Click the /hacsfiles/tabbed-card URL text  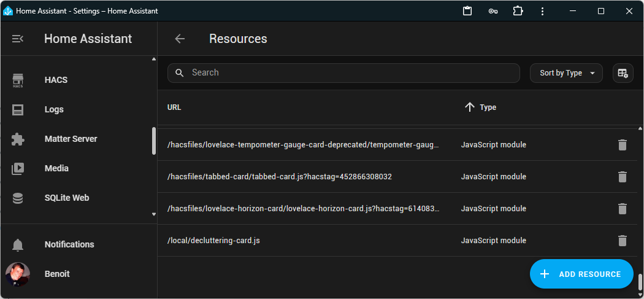(x=279, y=177)
